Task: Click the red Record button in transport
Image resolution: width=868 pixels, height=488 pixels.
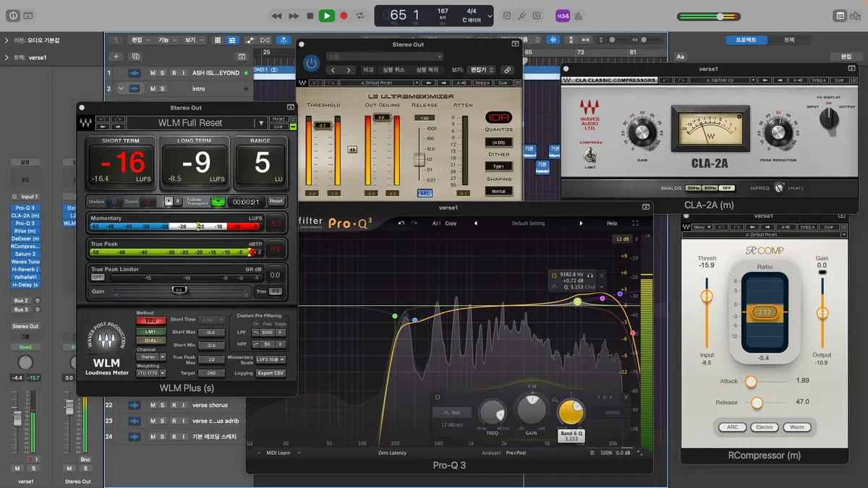Action: pyautogui.click(x=344, y=16)
